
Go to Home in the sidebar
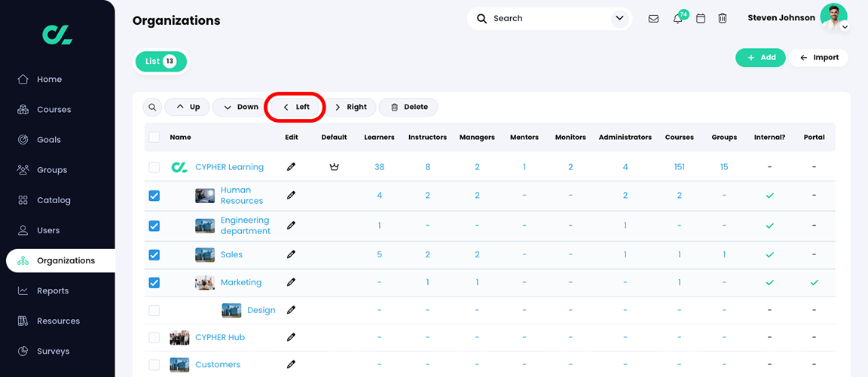(49, 80)
